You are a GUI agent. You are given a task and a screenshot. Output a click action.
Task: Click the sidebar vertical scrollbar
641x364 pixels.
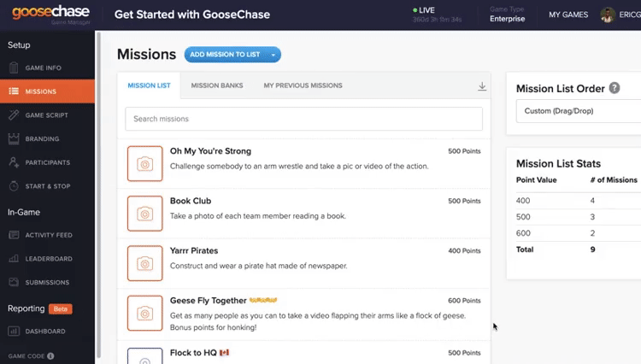[98, 196]
